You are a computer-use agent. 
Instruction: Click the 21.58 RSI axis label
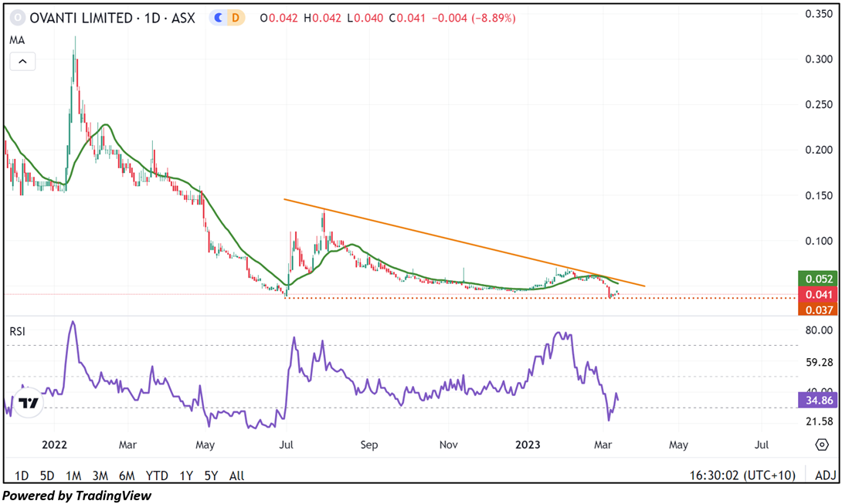pyautogui.click(x=820, y=421)
